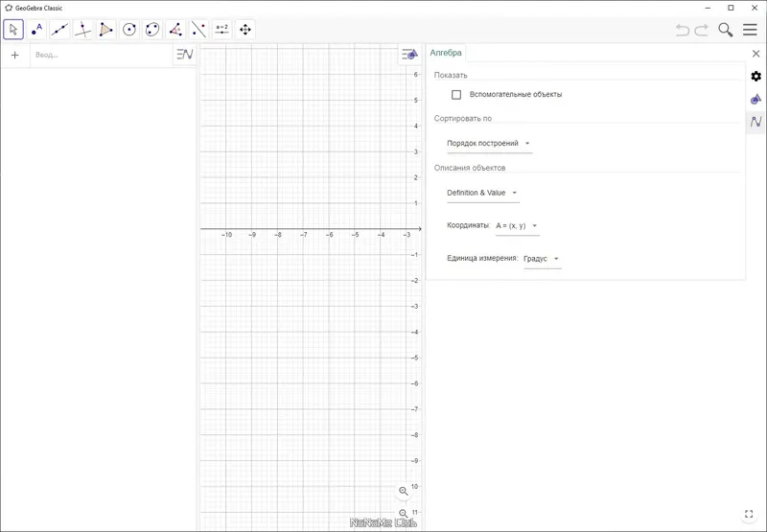Viewport: 767px width, 532px height.
Task: Choose the Slider a=2 tool
Action: (222, 30)
